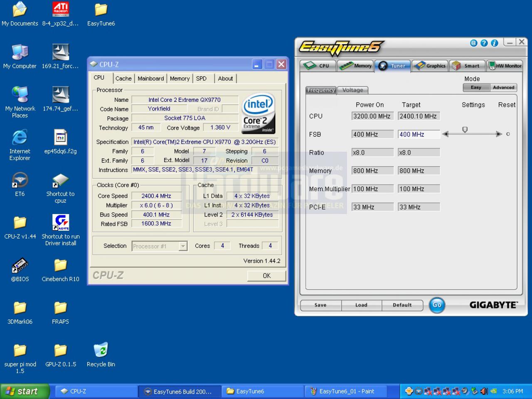Click the FSB slider right increase arrow
The image size is (532, 399).
pos(499,134)
